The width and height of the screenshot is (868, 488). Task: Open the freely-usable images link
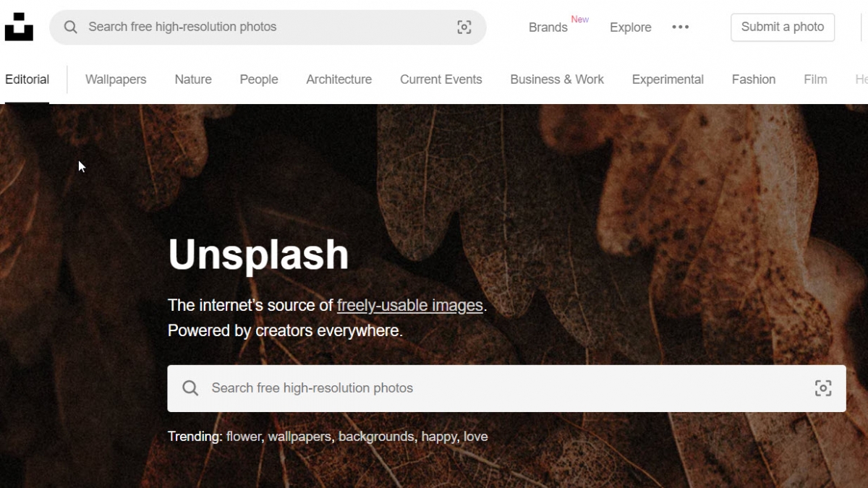coord(410,305)
